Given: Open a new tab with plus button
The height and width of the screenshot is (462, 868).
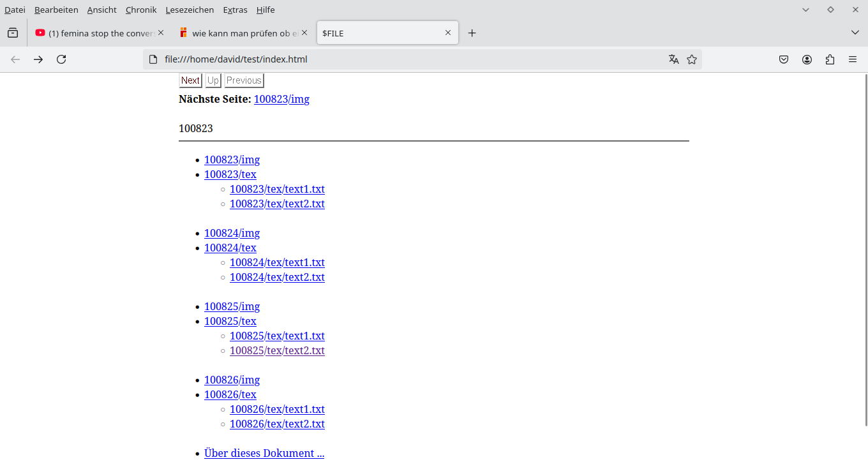Looking at the screenshot, I should pos(472,33).
